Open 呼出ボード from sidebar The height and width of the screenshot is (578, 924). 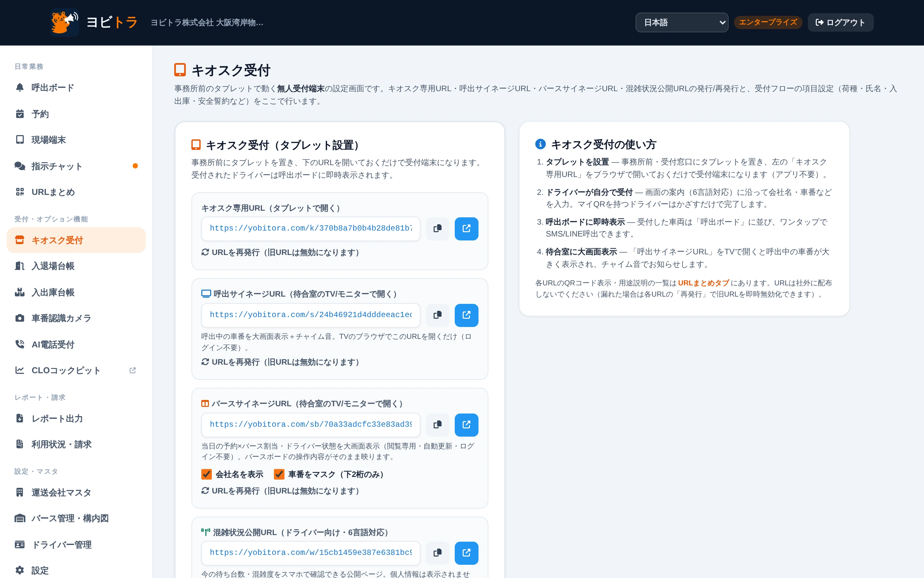point(76,88)
